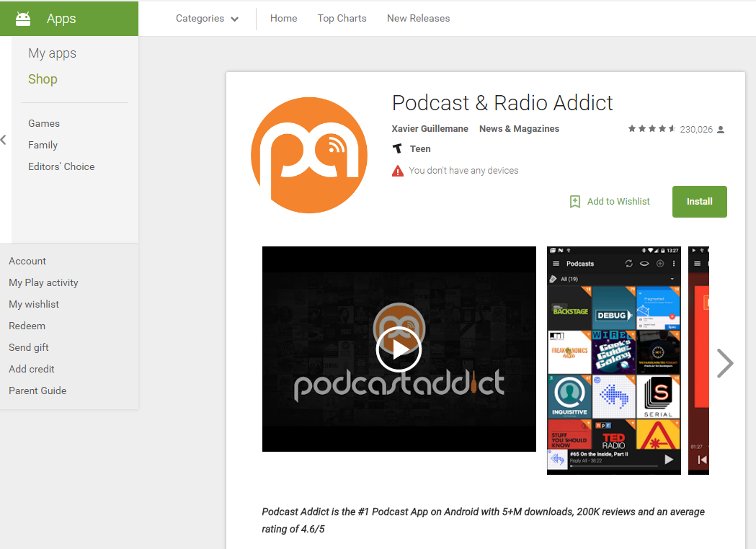This screenshot has height=549, width=756.
Task: Click the Freakonomics tile in screenshot
Action: [x=569, y=352]
